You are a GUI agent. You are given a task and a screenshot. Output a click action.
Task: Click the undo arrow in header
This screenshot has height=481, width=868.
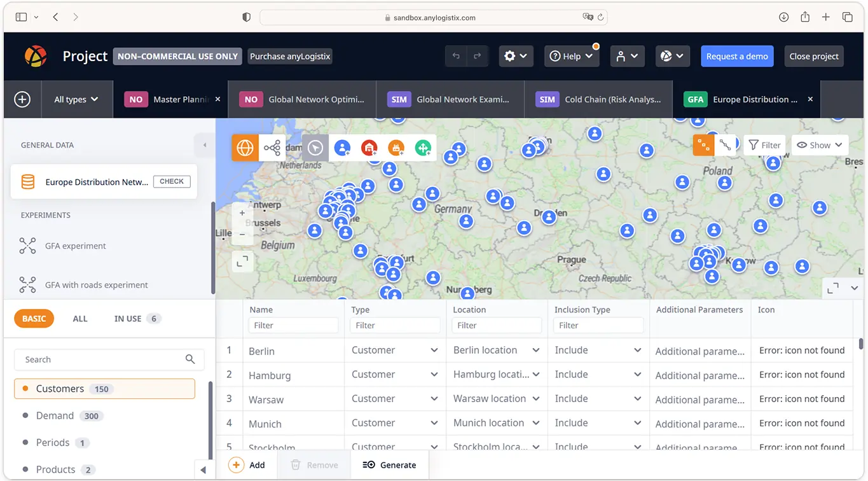456,57
